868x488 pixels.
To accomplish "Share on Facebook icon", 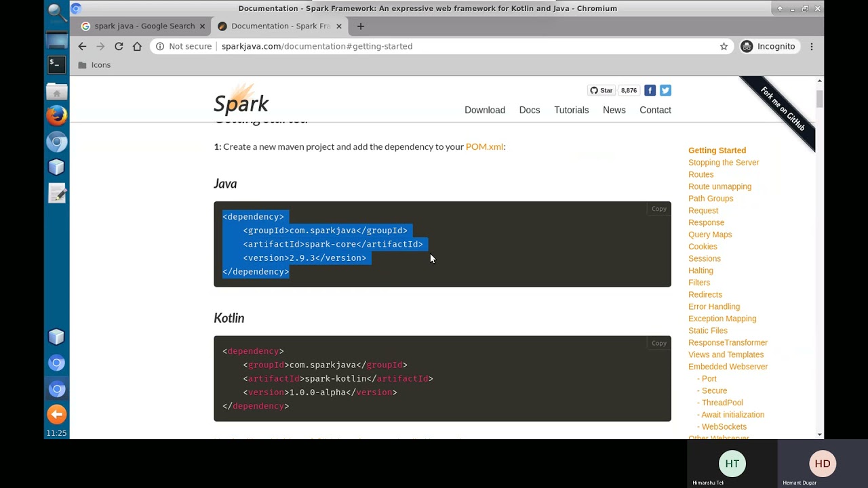I will 650,90.
